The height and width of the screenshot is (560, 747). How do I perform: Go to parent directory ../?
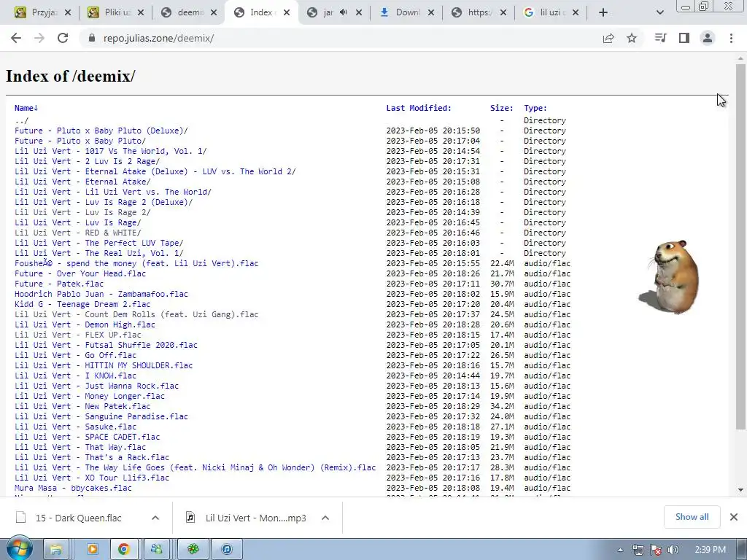[21, 120]
